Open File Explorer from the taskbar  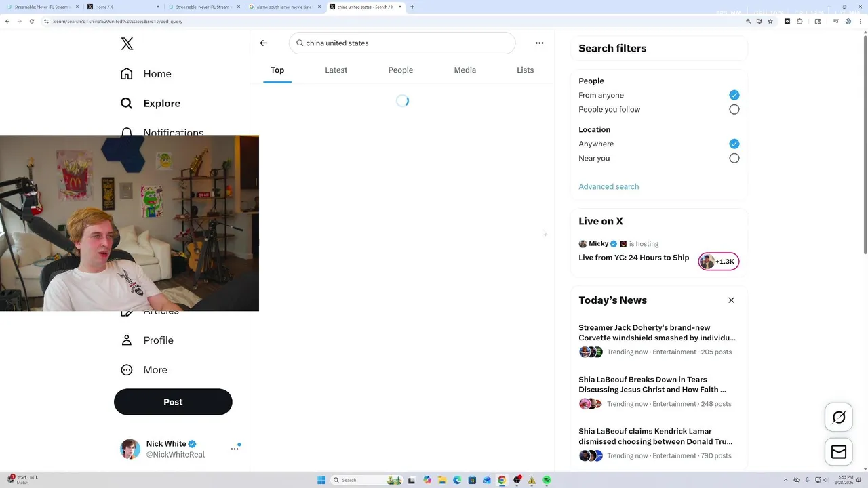442,480
